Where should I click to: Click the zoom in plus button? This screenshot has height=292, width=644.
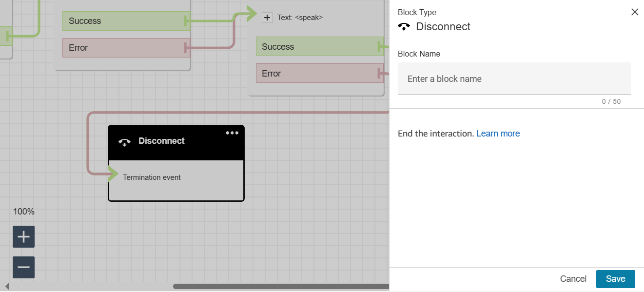click(23, 237)
